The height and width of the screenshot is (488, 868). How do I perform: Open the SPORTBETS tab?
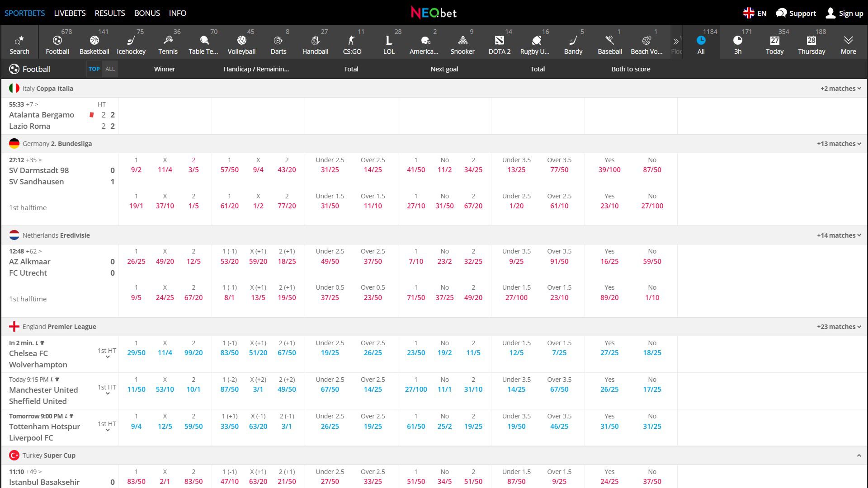pos(25,13)
